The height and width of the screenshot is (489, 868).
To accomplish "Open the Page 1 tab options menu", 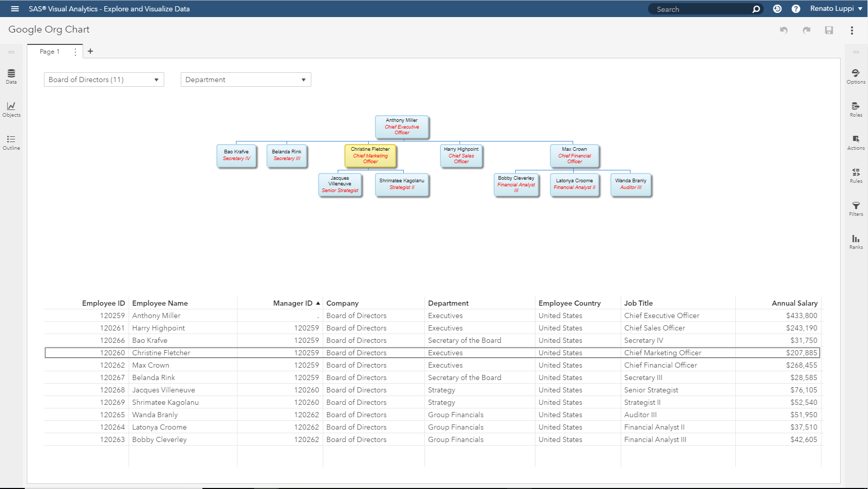I will coord(75,51).
